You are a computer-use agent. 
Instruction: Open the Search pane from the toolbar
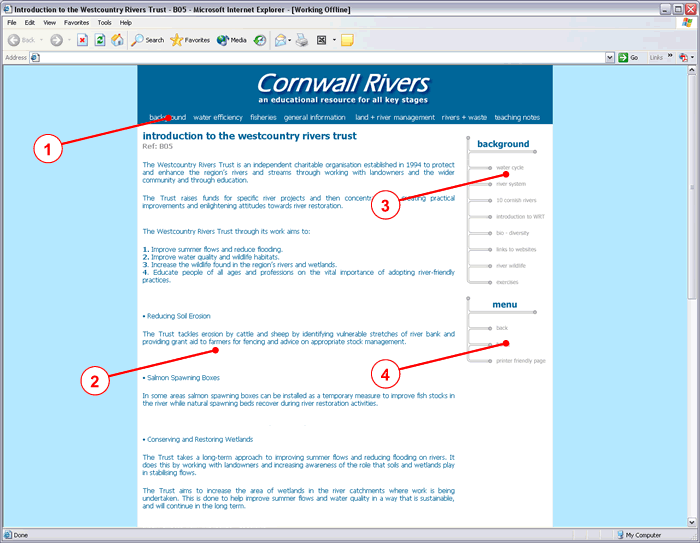pyautogui.click(x=148, y=40)
